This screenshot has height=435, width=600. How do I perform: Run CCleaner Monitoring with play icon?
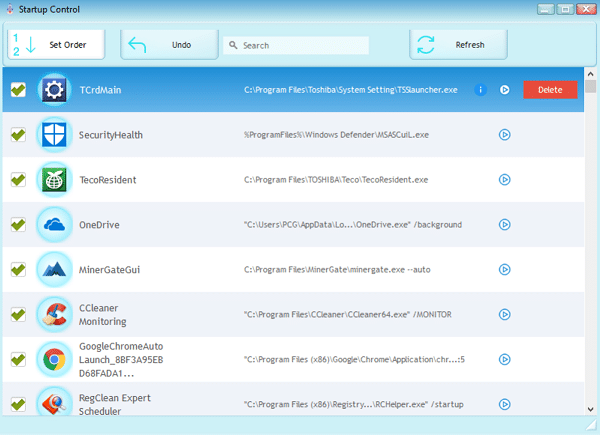pos(505,314)
